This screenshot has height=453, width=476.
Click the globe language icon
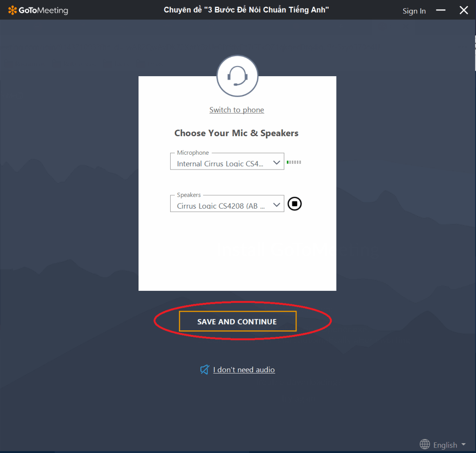pos(424,444)
